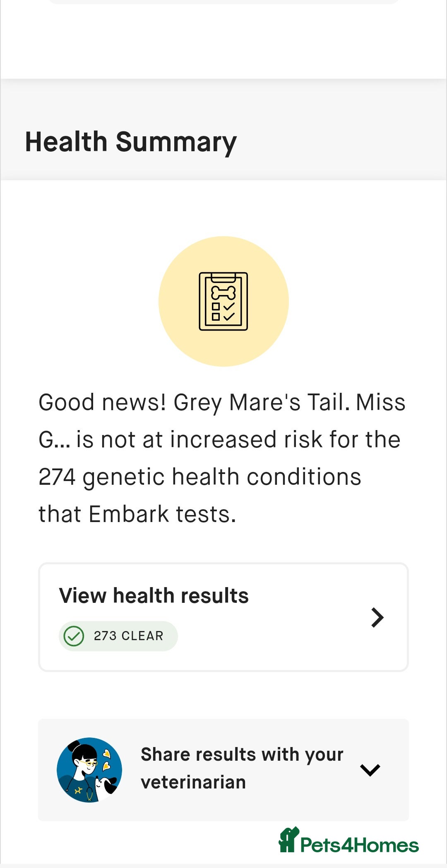Click the "CLEAR" word in the badge
Screen dimensions: 447x868
[x=142, y=636]
